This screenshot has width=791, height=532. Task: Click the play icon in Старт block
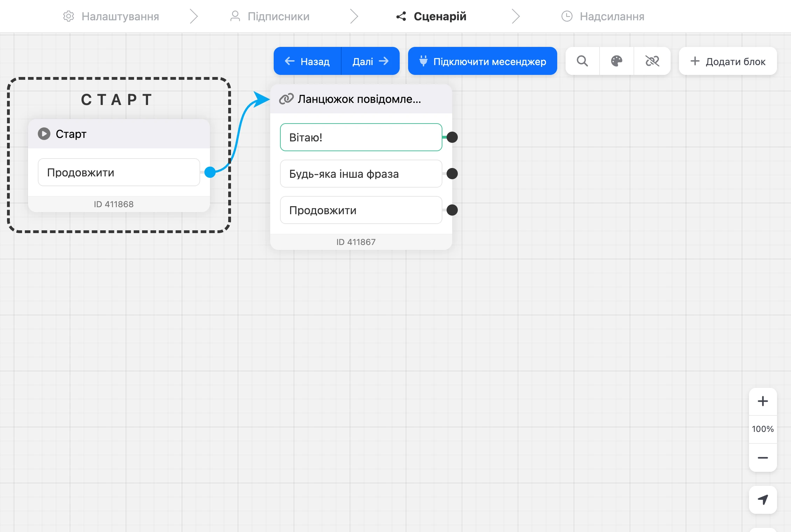coord(44,134)
